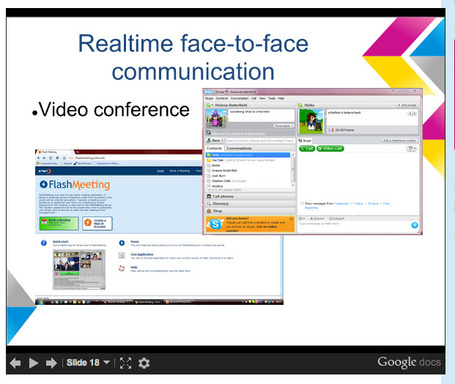
Task: Switch to Conversations tab in Skype screenshot
Action: (x=239, y=148)
